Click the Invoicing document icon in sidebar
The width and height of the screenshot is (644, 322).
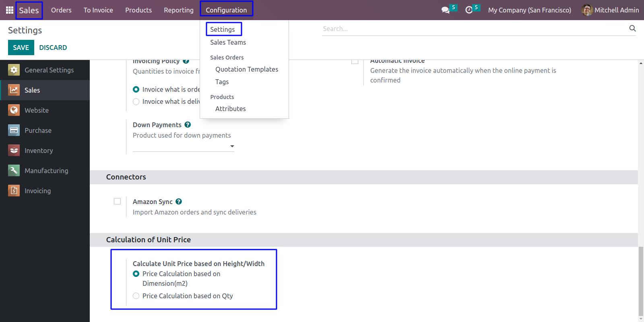point(14,191)
